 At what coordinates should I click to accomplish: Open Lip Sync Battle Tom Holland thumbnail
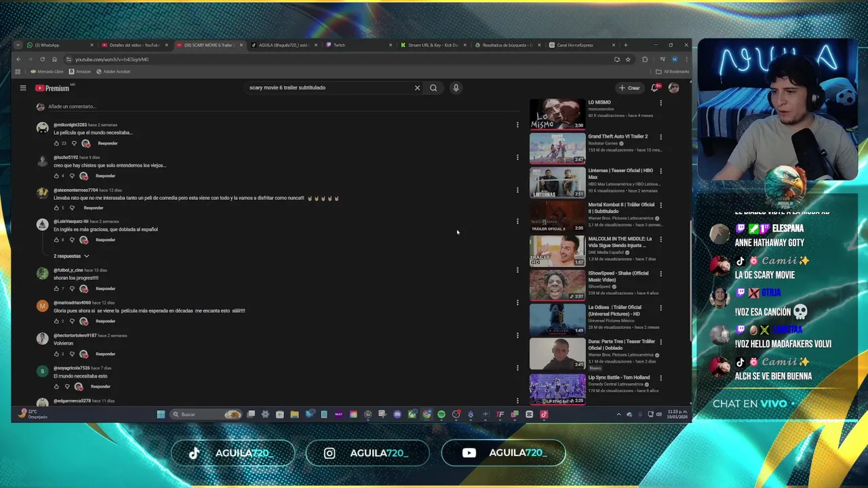click(557, 390)
